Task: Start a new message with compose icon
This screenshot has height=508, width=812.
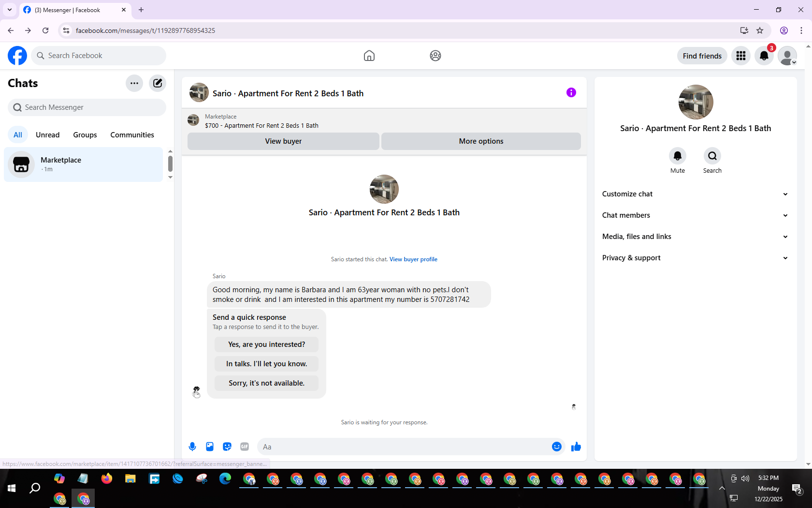Action: click(x=158, y=83)
